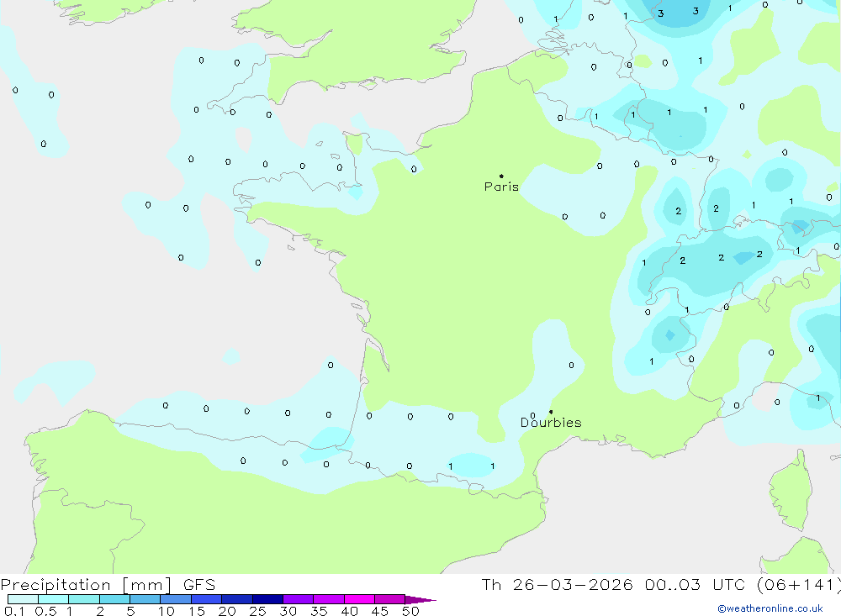Image resolution: width=841 pixels, height=616 pixels.
Task: Pick the 15–20 mm legend swatch
Action: click(x=207, y=599)
